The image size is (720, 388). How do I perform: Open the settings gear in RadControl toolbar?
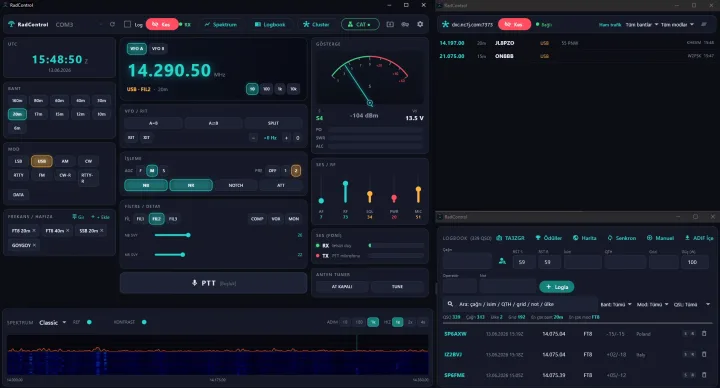click(420, 24)
